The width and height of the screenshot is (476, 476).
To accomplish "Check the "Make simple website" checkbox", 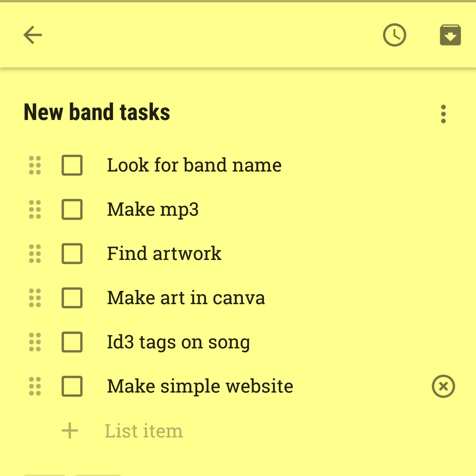I will (x=72, y=386).
